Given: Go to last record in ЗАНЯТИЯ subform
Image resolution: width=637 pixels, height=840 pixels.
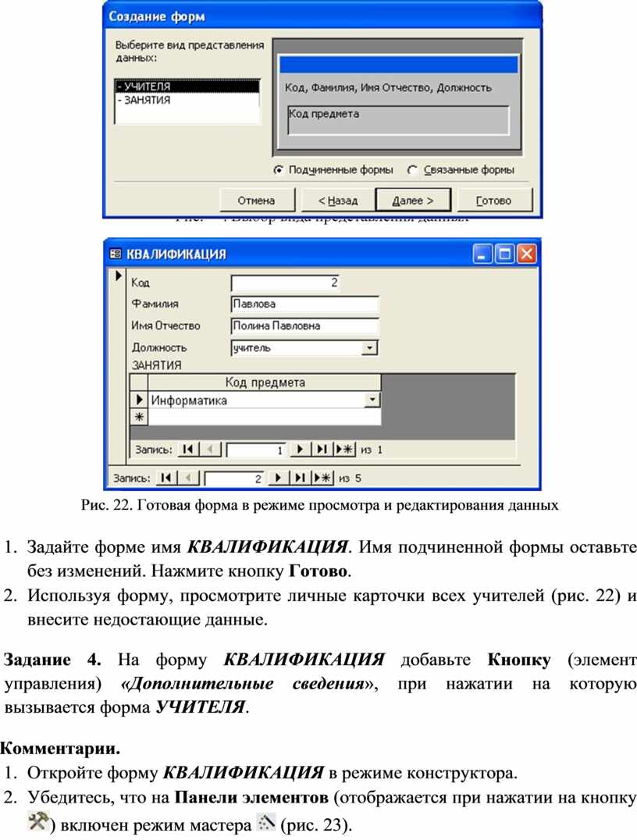Looking at the screenshot, I should pos(322,449).
